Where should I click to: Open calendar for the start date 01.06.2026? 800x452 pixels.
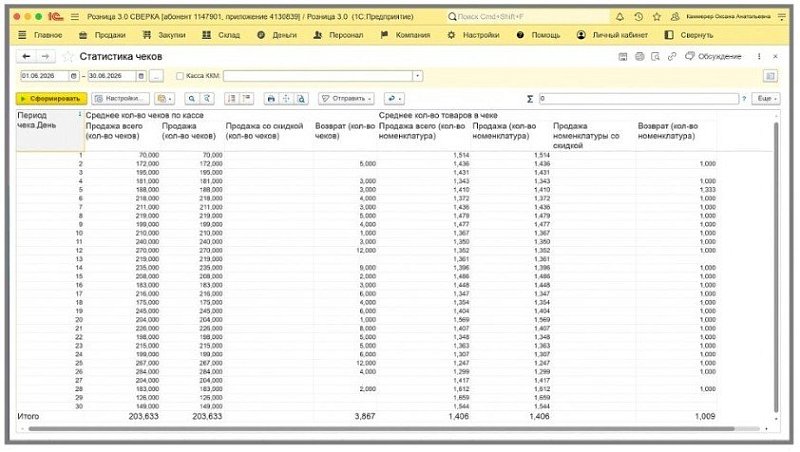pyautogui.click(x=74, y=76)
